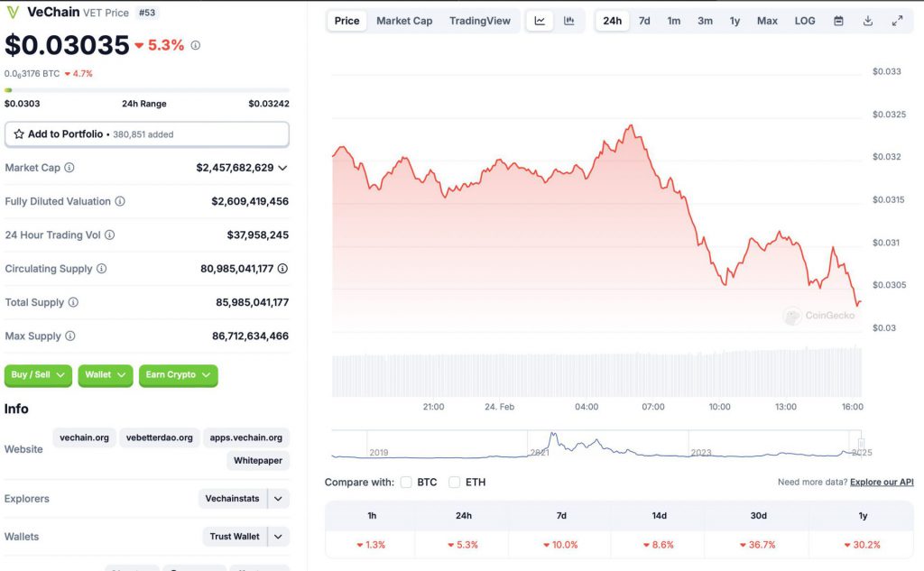Click the 14d change value 8.6%

pyautogui.click(x=658, y=545)
